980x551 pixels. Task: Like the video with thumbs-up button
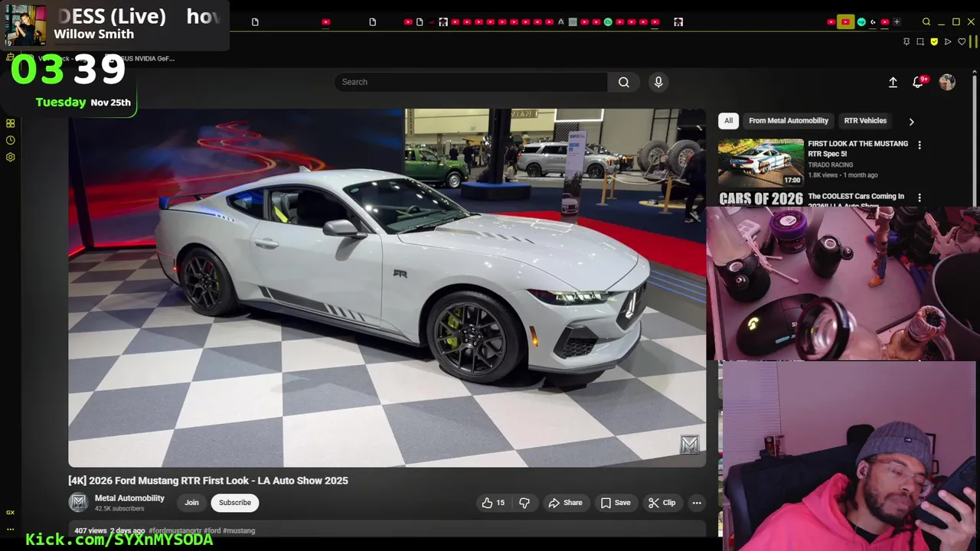pyautogui.click(x=493, y=503)
